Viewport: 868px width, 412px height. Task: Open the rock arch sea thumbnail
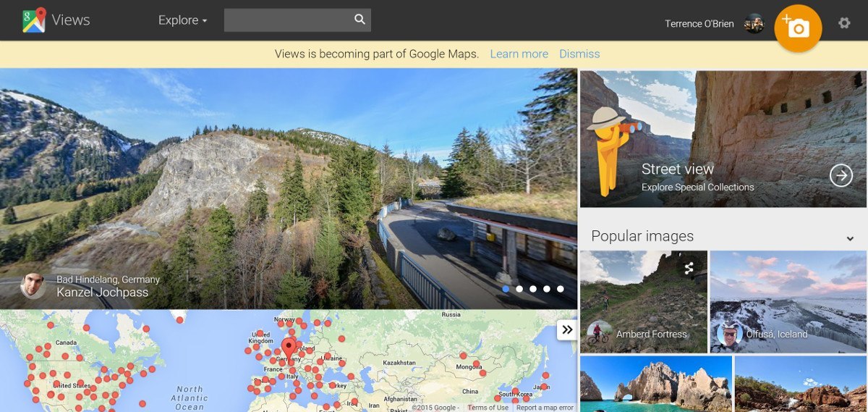(655, 384)
